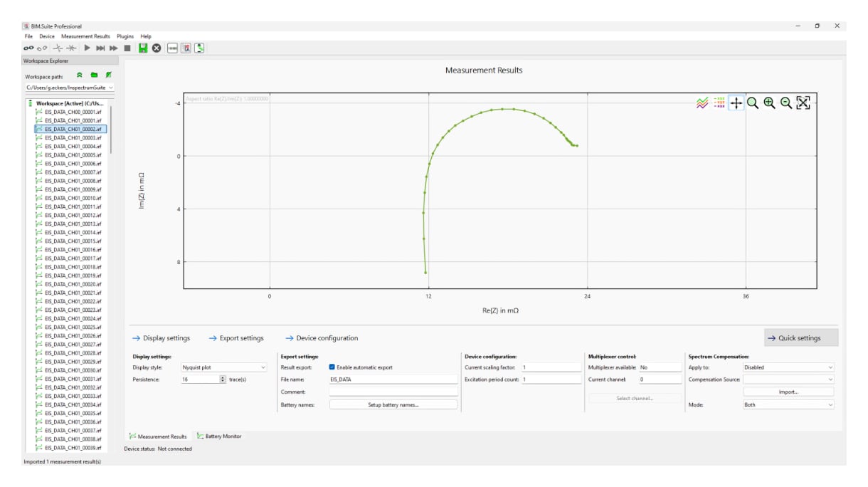The width and height of the screenshot is (868, 487).
Task: Select file EIS_DATA_CH00_00001.irf
Action: pyautogui.click(x=72, y=112)
